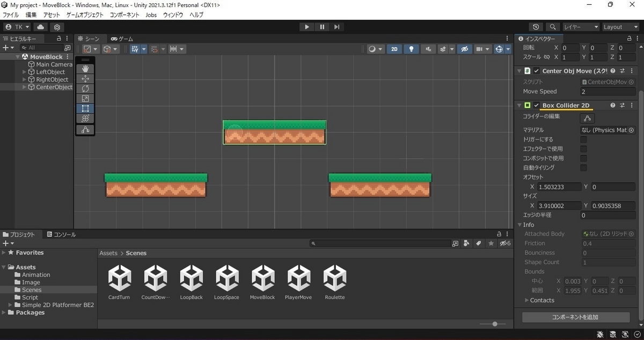Open Center Obj Move component kebab menu
The width and height of the screenshot is (644, 340).
pos(632,71)
